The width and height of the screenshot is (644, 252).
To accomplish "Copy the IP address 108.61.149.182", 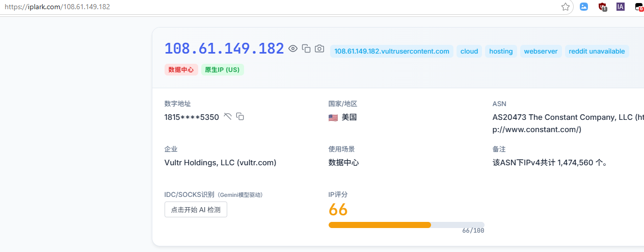I will click(x=306, y=48).
